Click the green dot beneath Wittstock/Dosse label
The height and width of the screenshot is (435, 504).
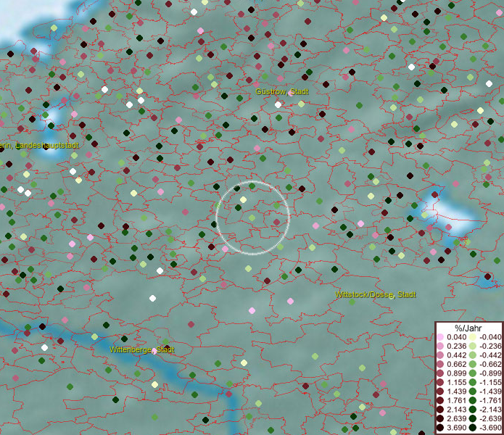[352, 302]
